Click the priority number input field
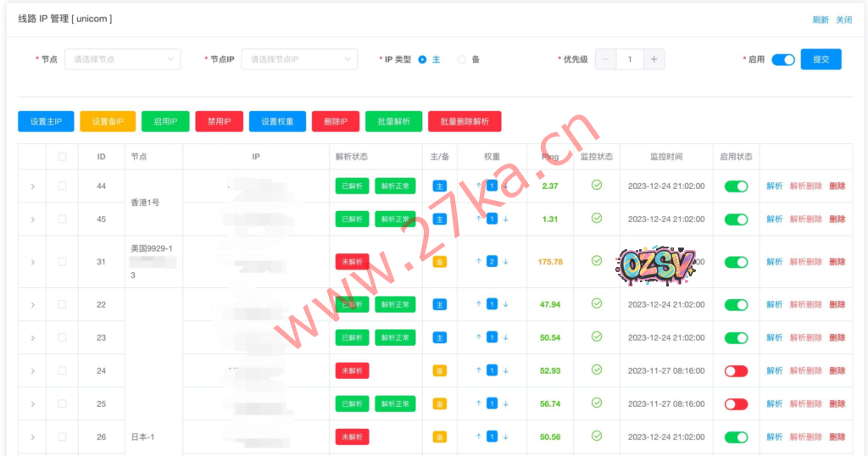This screenshot has width=868, height=456. [630, 59]
